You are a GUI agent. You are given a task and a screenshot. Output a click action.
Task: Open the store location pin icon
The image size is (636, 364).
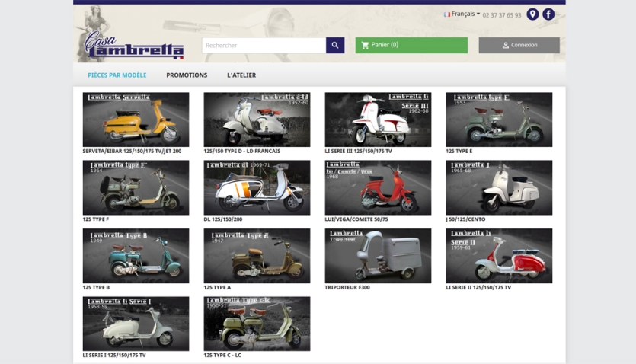tap(532, 14)
